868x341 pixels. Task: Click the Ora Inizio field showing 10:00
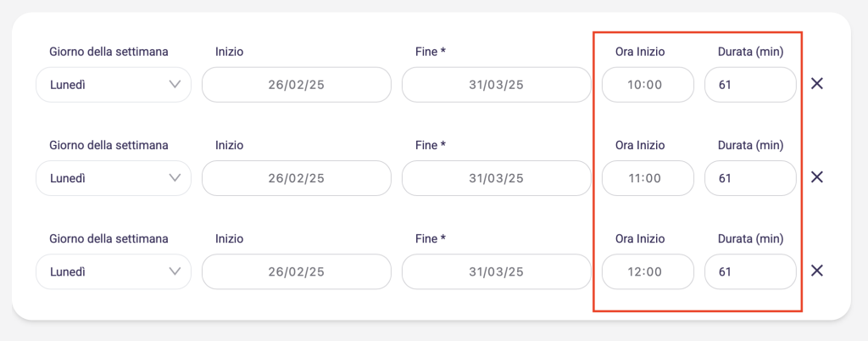648,85
